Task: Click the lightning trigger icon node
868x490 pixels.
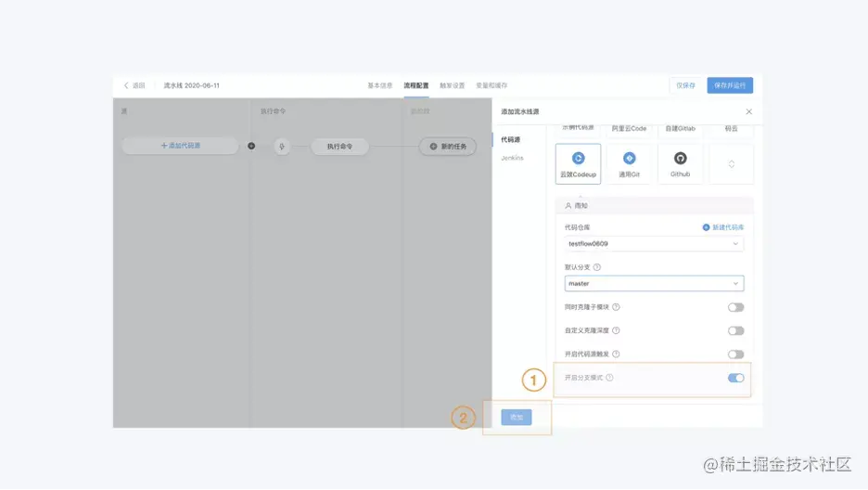Action: pyautogui.click(x=282, y=147)
